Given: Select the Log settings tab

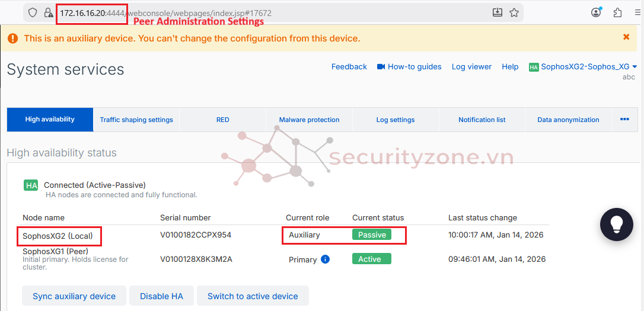Looking at the screenshot, I should coord(396,120).
